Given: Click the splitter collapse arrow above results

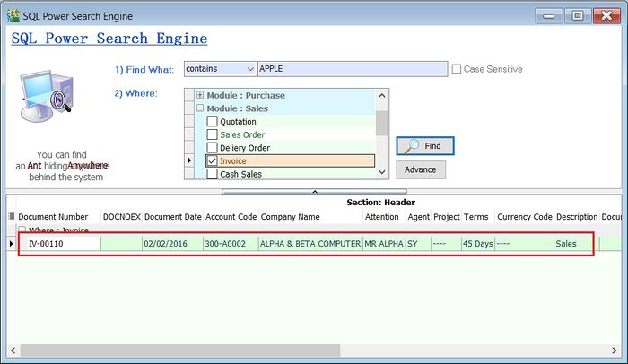Looking at the screenshot, I should tap(313, 191).
